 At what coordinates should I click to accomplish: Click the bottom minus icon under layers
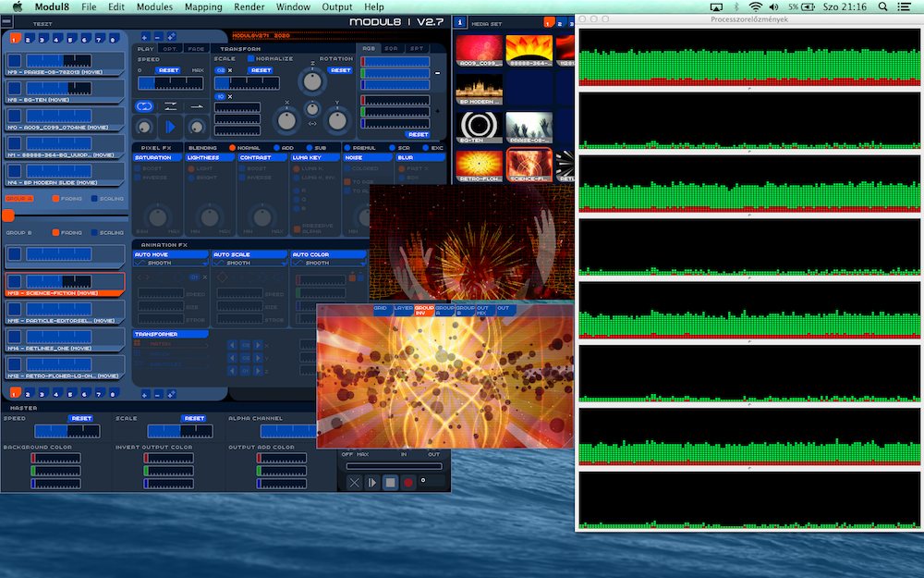pyautogui.click(x=158, y=394)
